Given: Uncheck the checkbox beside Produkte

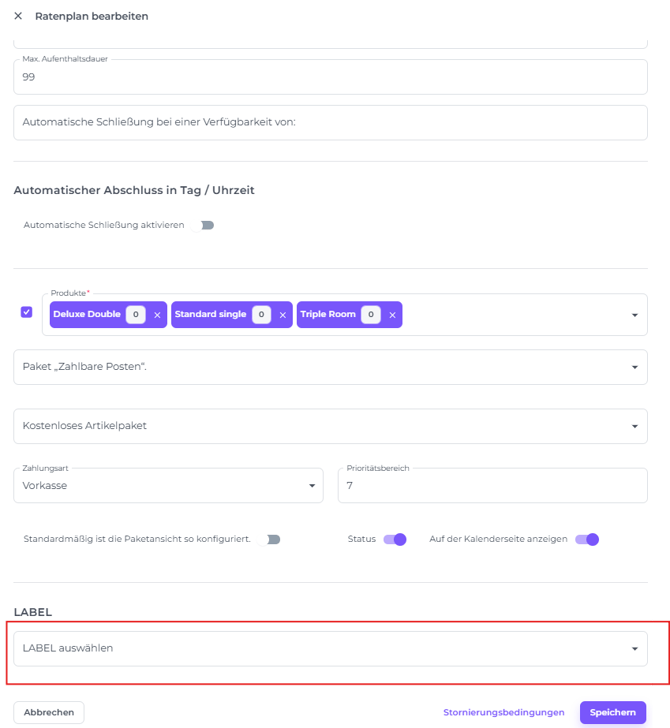Looking at the screenshot, I should (27, 312).
